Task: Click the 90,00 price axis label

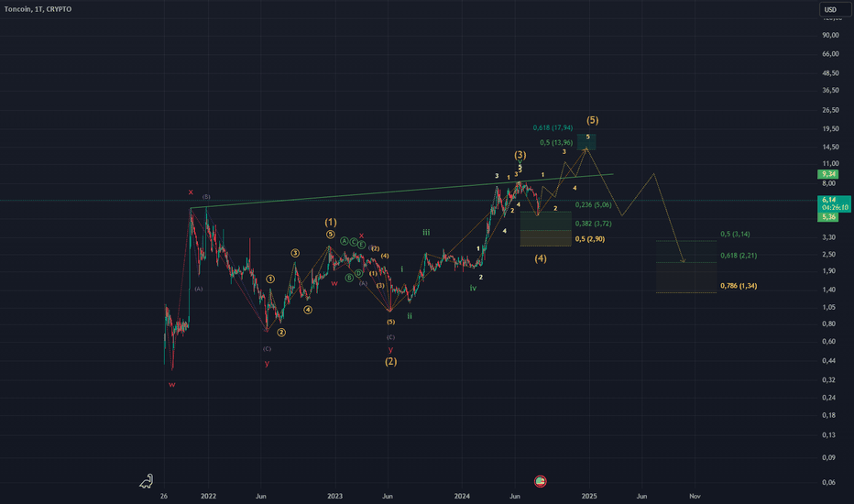Action: point(830,35)
